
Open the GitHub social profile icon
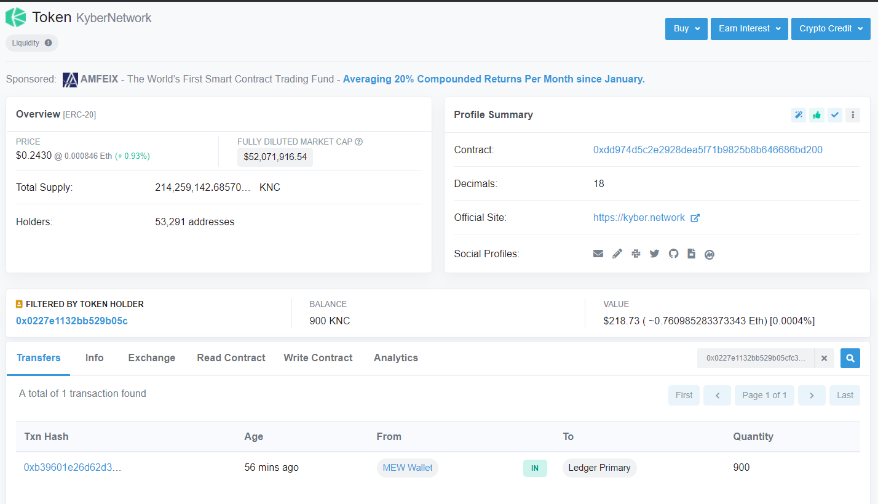point(673,254)
